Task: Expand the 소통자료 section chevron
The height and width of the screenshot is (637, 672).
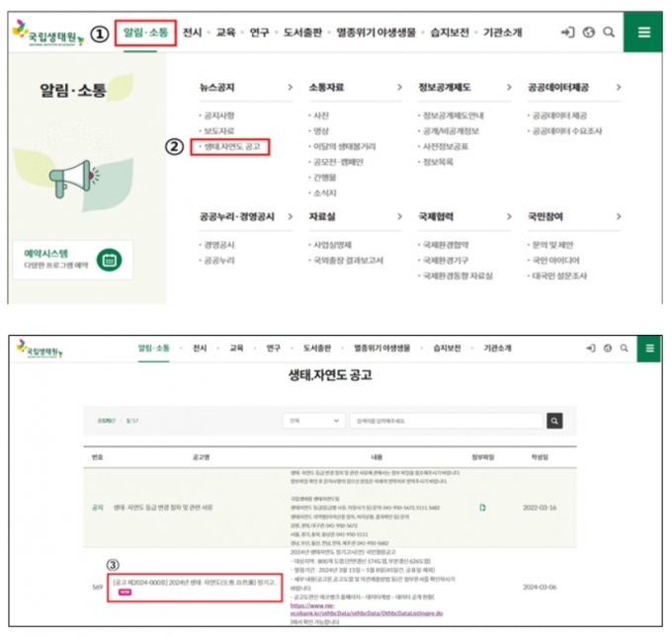Action: [x=399, y=88]
